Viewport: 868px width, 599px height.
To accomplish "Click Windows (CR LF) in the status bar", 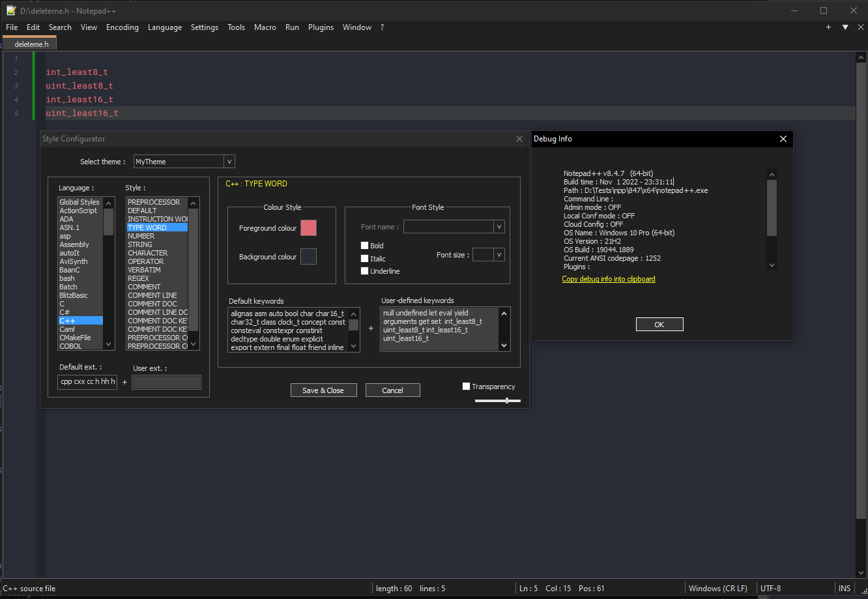I will click(718, 589).
